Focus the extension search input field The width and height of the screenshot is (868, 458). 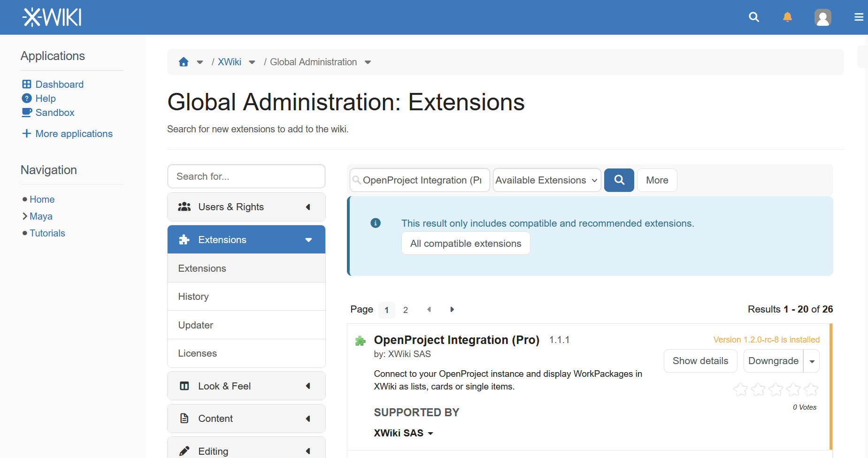pos(420,180)
